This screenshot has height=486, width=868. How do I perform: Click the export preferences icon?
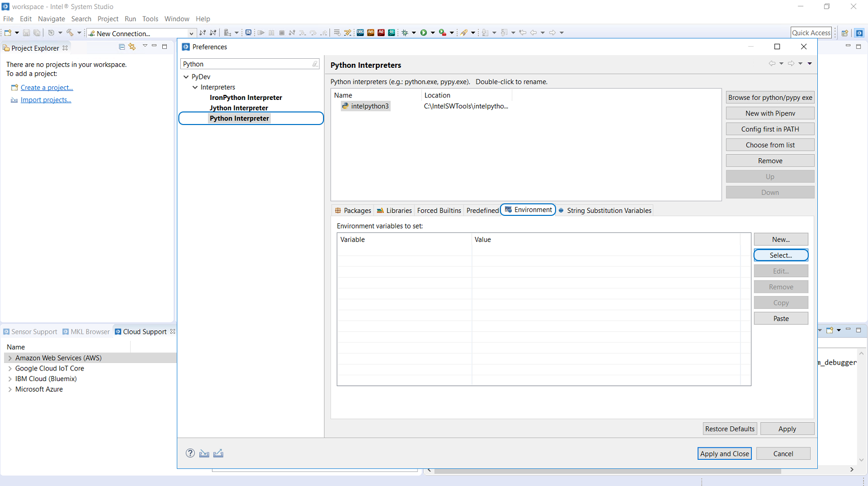[x=218, y=453]
